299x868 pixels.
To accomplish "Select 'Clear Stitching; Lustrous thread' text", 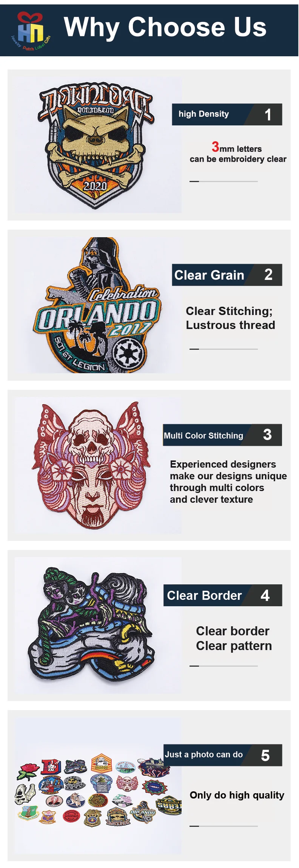I will pyautogui.click(x=230, y=318).
